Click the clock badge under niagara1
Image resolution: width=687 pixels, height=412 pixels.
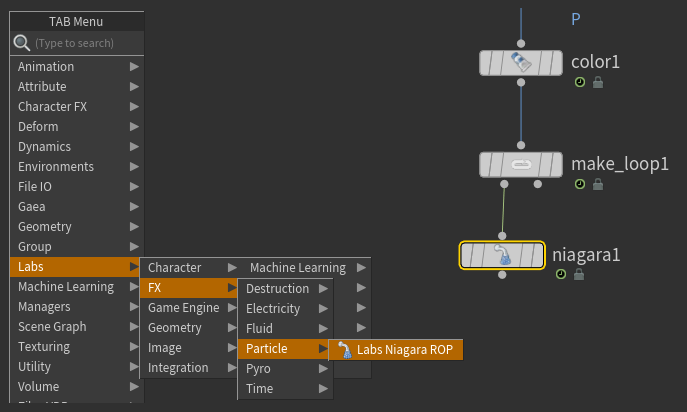pos(561,274)
